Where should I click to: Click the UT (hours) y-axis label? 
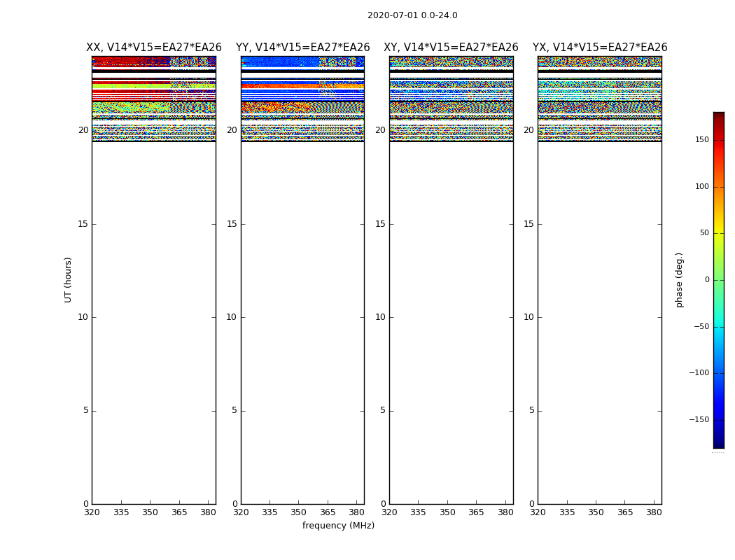coord(69,279)
